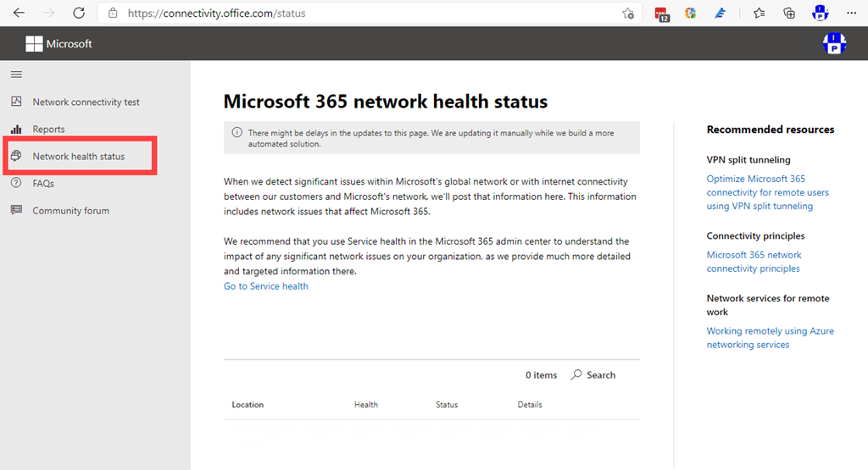Click the Network connectivity test icon
Viewport: 868px width, 470px height.
tap(16, 102)
